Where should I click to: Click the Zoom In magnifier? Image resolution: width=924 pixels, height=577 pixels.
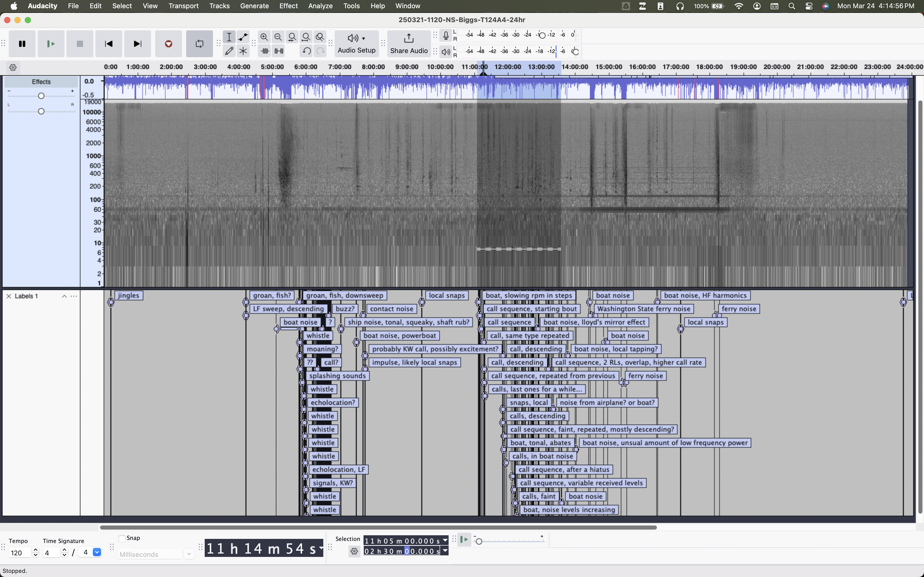pyautogui.click(x=264, y=37)
